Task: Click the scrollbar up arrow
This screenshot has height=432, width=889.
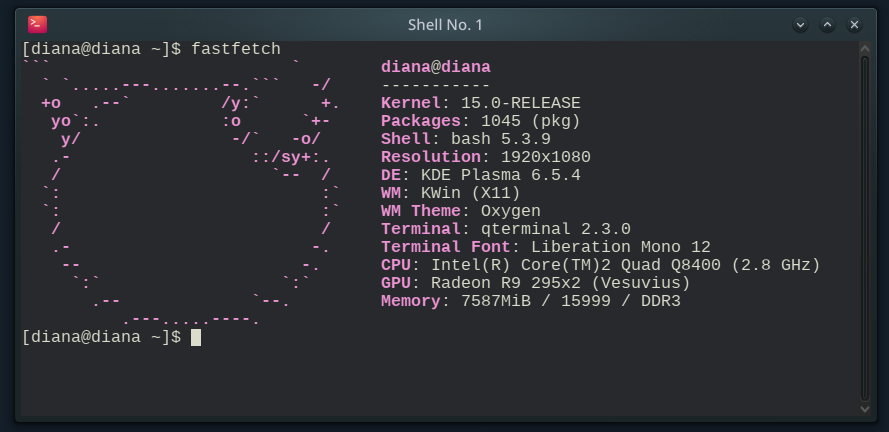Action: point(866,48)
